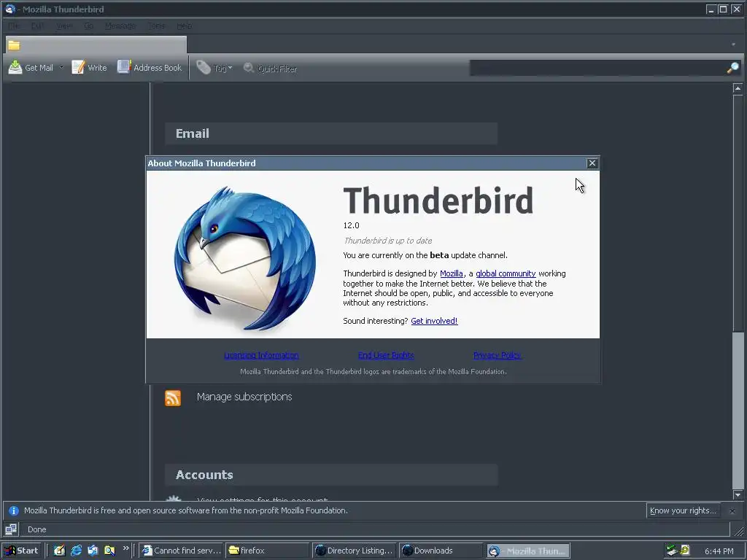Image resolution: width=747 pixels, height=560 pixels.
Task: Open the global community link
Action: point(506,274)
